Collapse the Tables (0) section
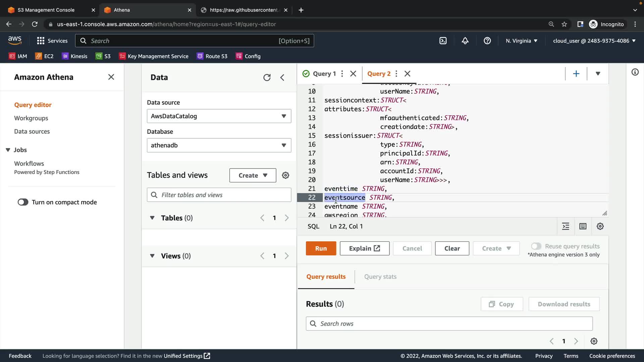 (x=152, y=218)
